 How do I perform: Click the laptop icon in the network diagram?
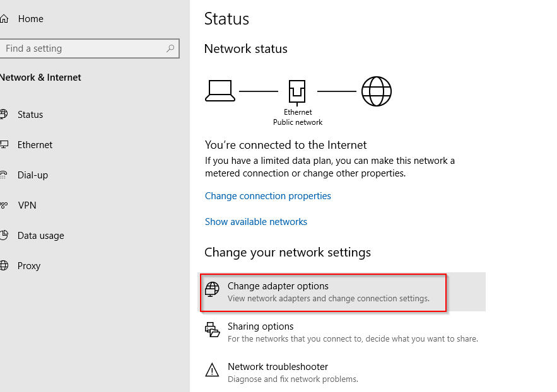tap(220, 90)
